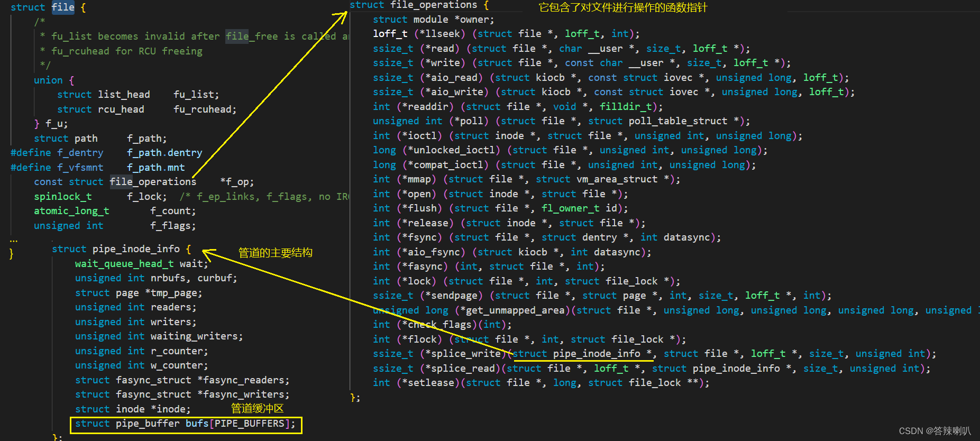Select '#define f_dentry' macro line
This screenshot has width=980, height=441.
click(x=106, y=153)
